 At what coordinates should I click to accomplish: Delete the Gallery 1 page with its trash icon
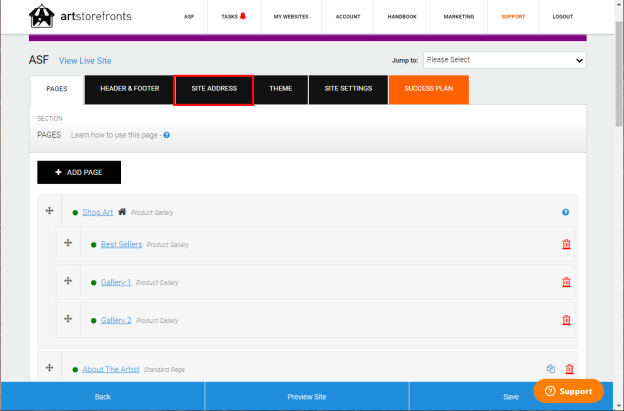click(566, 282)
